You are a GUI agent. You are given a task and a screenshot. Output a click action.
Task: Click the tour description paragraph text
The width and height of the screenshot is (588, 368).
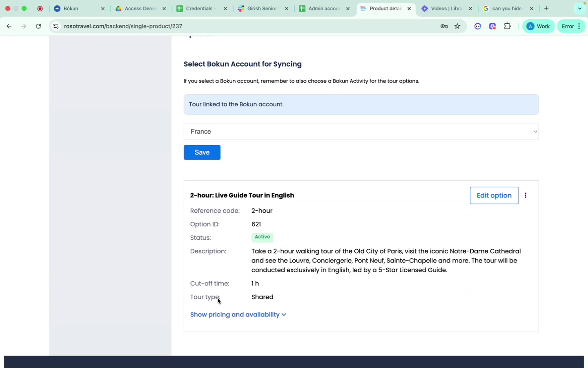coord(386,260)
